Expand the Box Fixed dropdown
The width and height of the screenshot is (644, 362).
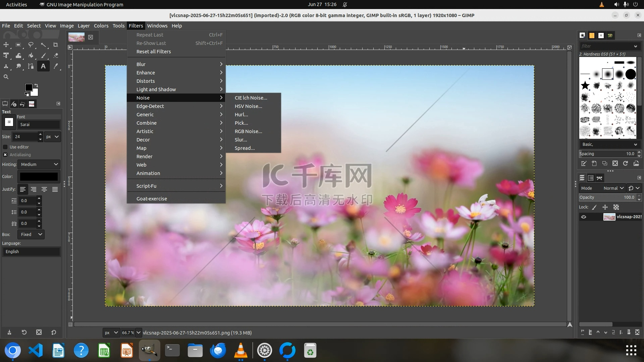pyautogui.click(x=31, y=234)
